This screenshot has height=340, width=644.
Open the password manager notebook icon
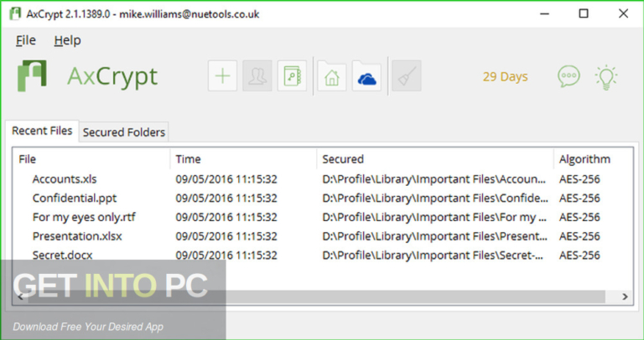pos(292,76)
